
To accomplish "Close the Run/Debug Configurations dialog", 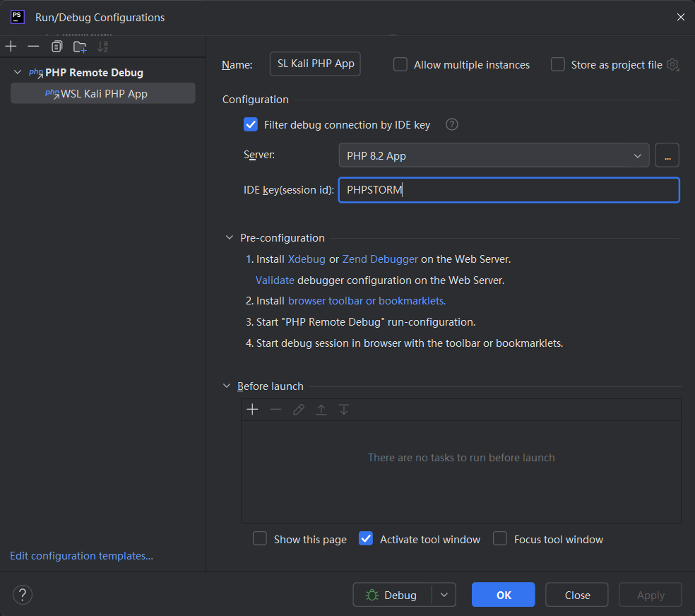I will (681, 17).
